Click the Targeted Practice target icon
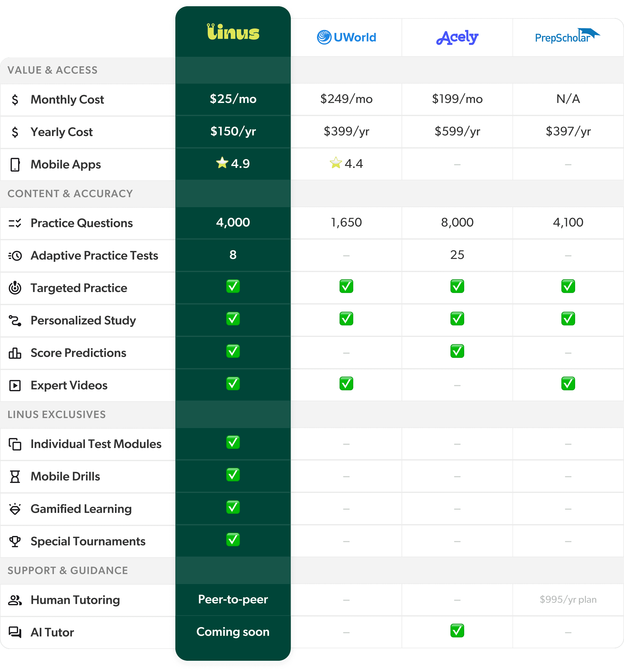 (15, 288)
